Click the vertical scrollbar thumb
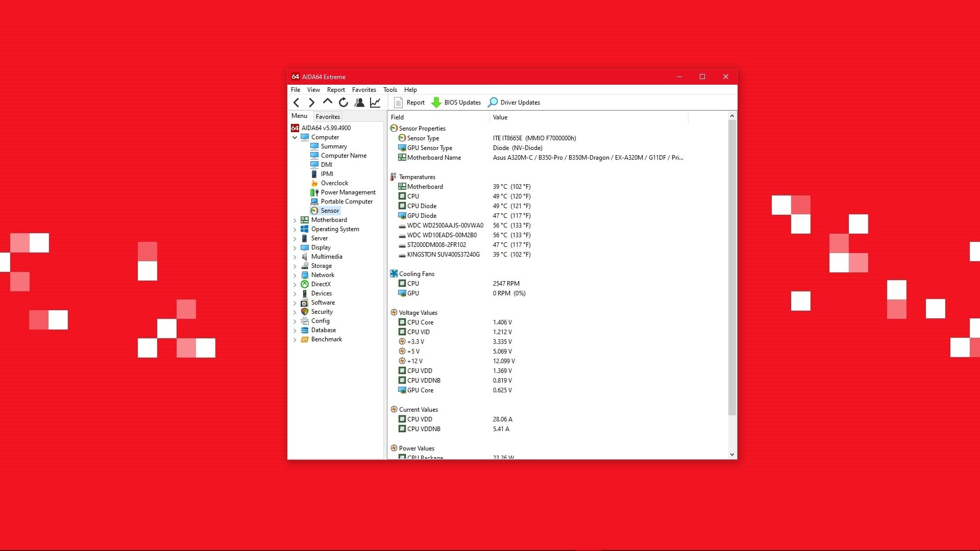The image size is (980, 551). [732, 267]
